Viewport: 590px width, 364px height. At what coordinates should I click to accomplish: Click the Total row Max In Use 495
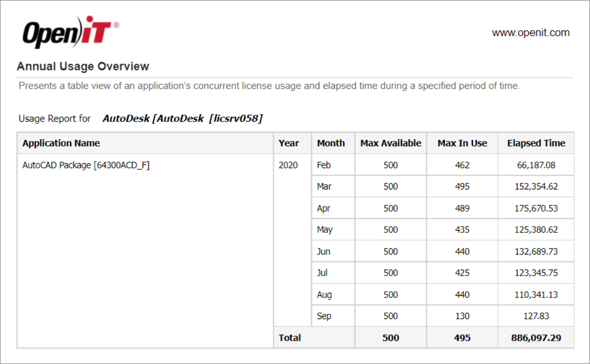462,338
